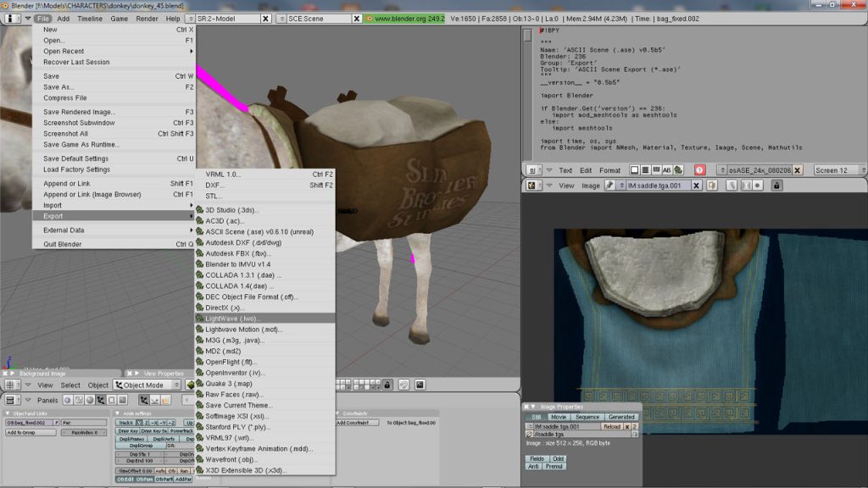
Task: Click the text plugins icon in Text header
Action: [676, 170]
